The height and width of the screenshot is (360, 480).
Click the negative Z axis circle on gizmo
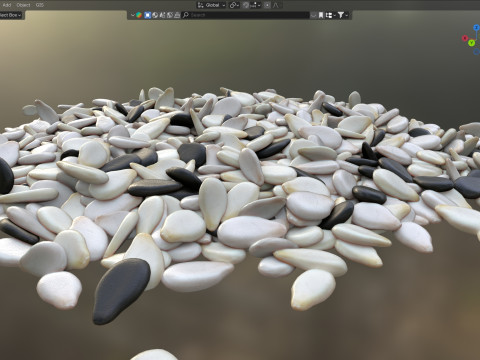(477, 52)
